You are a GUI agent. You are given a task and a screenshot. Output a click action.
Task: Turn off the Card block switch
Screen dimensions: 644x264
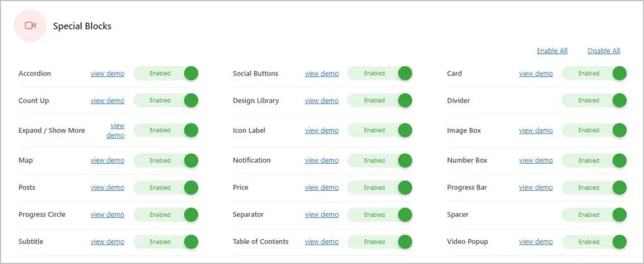pyautogui.click(x=594, y=74)
